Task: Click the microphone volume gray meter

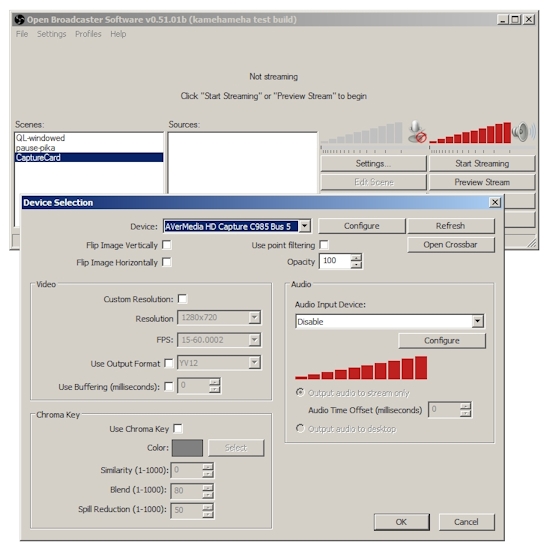Action: point(362,132)
